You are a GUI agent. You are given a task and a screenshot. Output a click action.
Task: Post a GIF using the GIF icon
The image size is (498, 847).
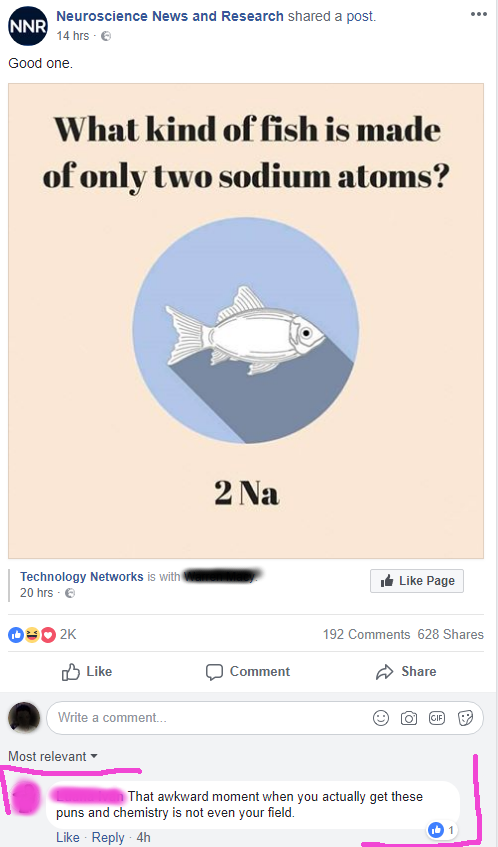coord(436,717)
